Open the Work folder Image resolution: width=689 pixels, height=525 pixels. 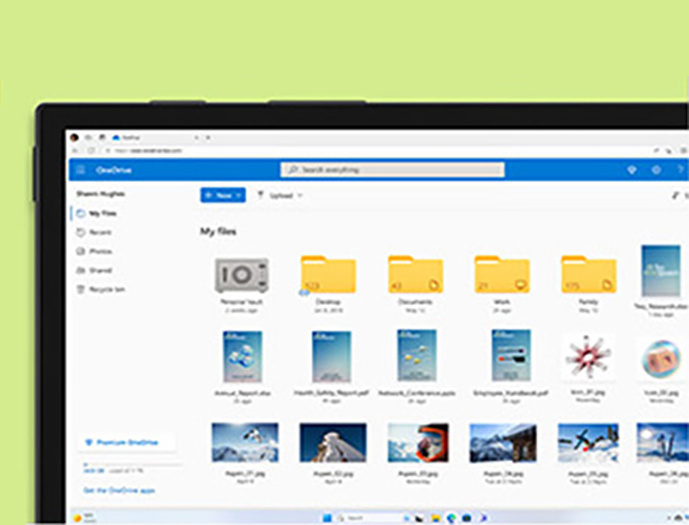tap(502, 275)
